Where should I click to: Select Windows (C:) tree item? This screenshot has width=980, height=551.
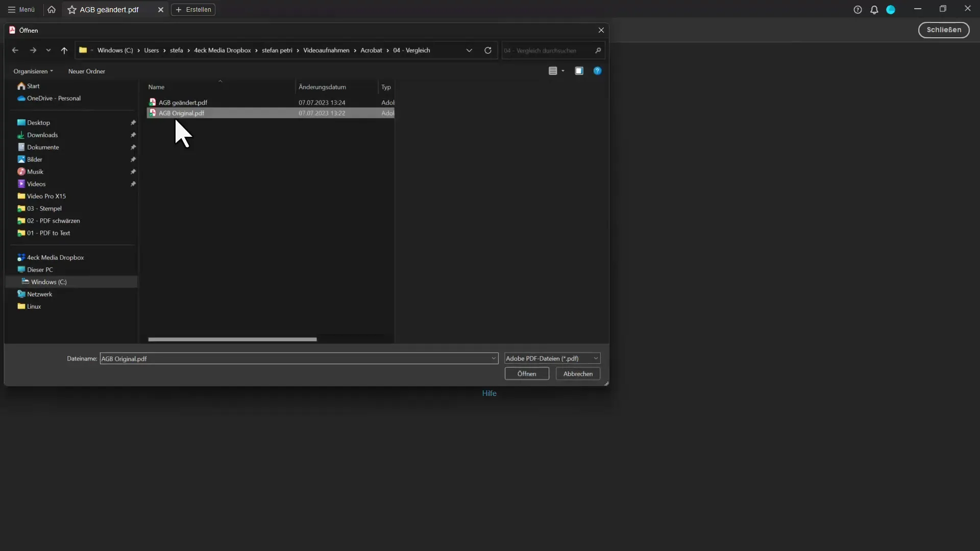pos(48,282)
